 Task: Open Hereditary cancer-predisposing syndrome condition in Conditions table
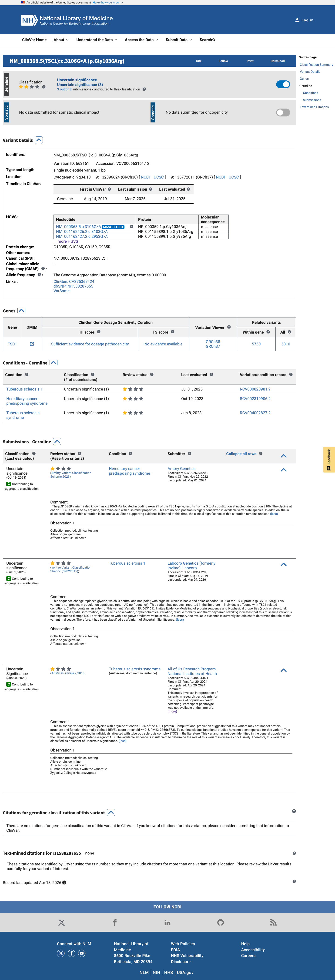click(x=27, y=401)
